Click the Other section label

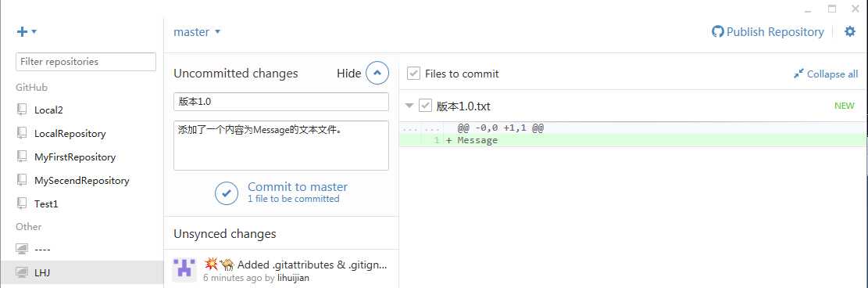29,226
